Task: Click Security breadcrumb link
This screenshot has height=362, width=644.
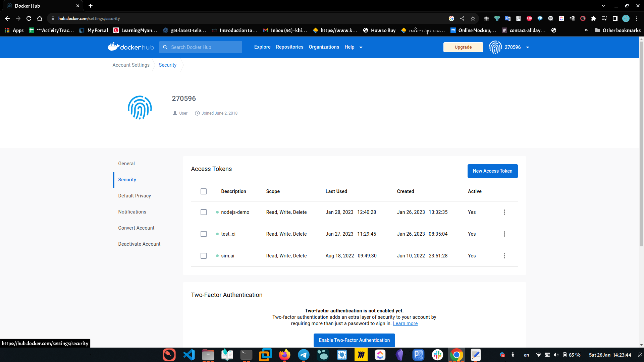Action: 167,65
